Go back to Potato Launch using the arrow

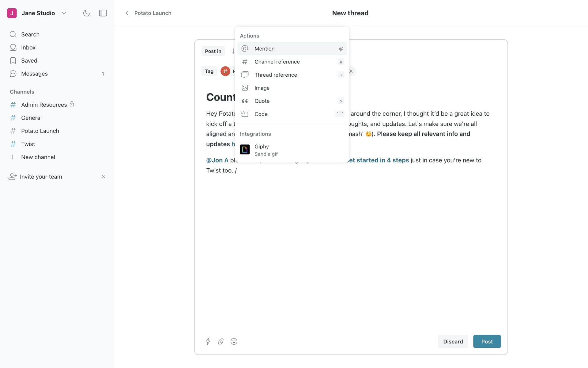pos(127,13)
